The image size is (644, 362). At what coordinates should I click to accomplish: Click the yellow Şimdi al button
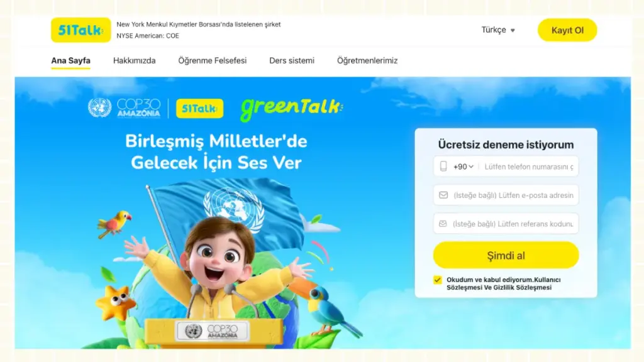(x=506, y=255)
